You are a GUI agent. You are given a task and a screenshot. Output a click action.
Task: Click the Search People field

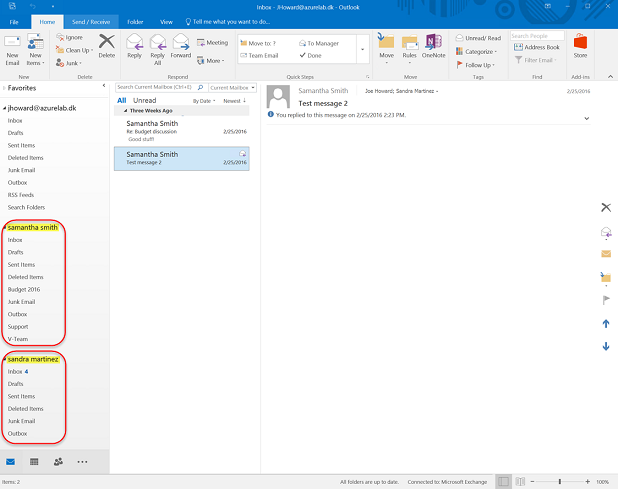click(x=537, y=36)
